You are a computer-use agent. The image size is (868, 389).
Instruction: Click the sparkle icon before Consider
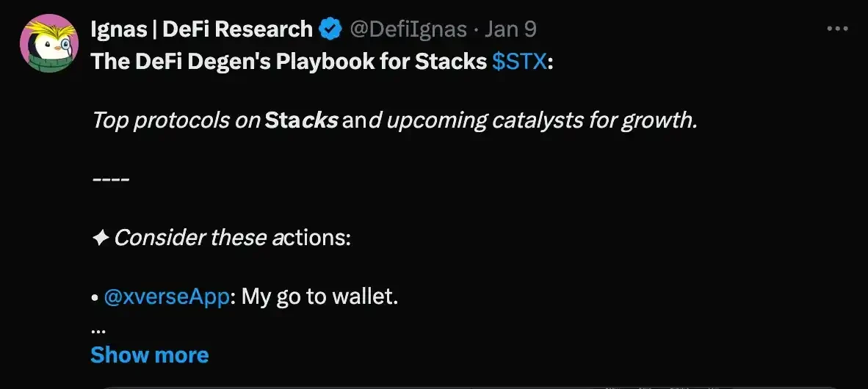click(x=100, y=238)
